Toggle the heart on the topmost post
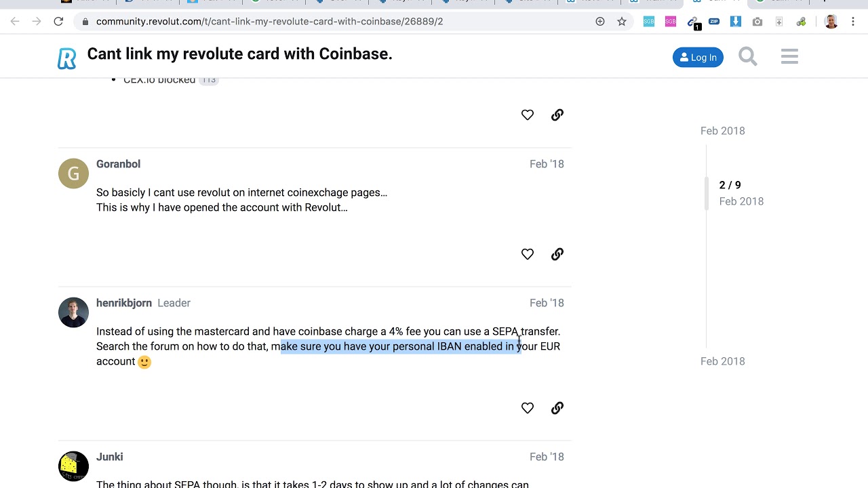868x488 pixels. 528,115
